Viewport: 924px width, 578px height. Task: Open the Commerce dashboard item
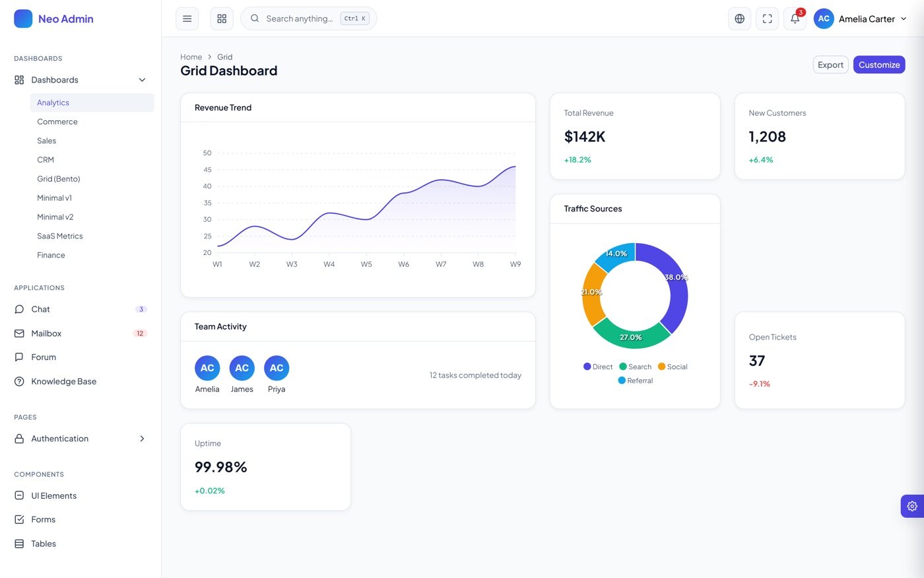(92, 122)
